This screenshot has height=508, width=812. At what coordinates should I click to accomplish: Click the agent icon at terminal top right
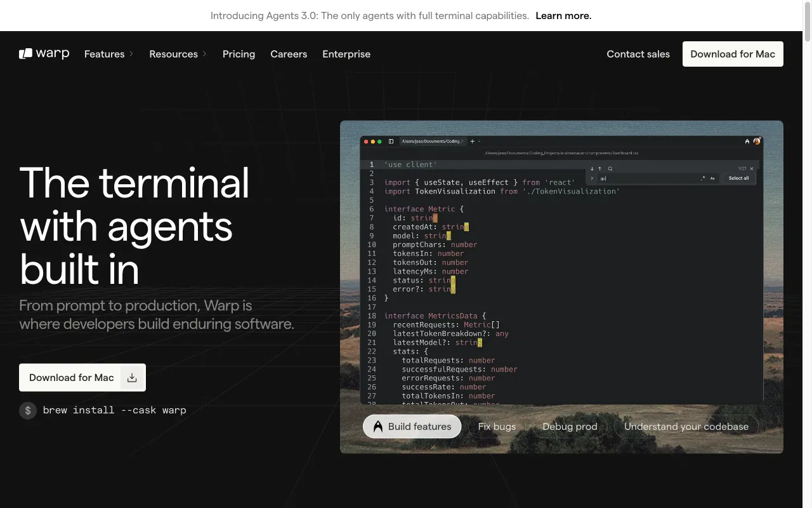click(747, 142)
